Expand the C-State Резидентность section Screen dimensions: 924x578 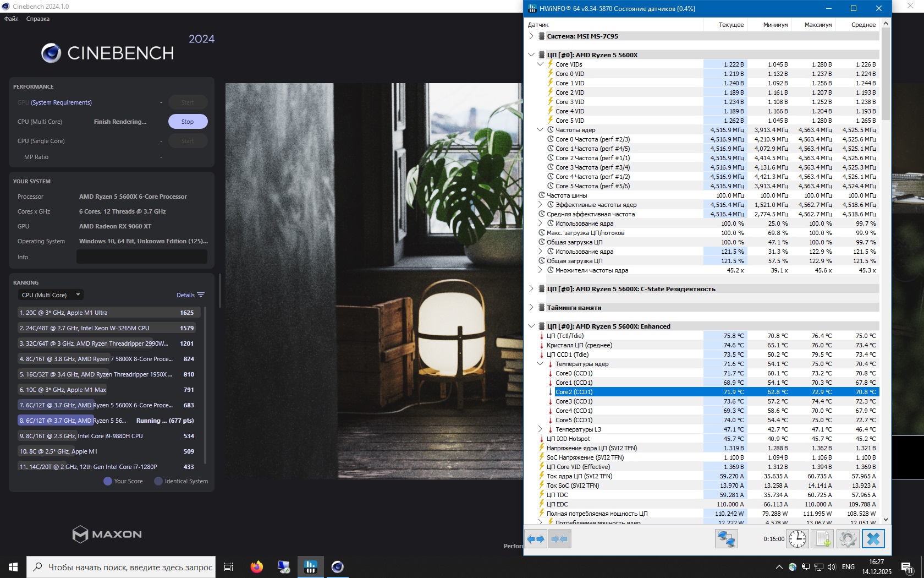(531, 289)
